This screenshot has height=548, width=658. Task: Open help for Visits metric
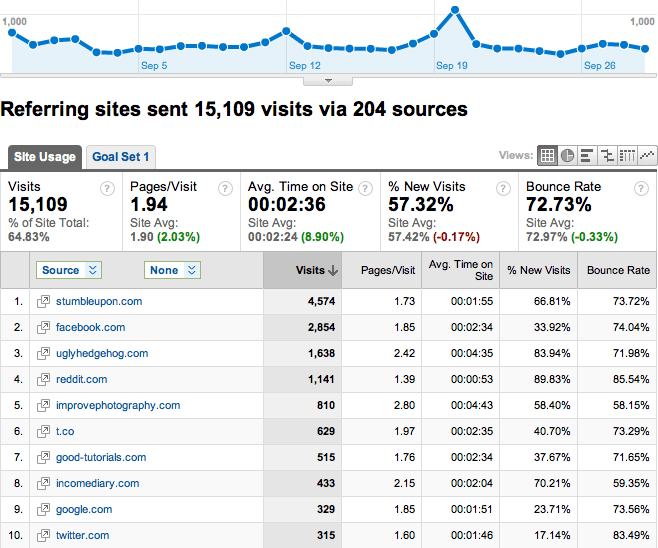click(107, 188)
